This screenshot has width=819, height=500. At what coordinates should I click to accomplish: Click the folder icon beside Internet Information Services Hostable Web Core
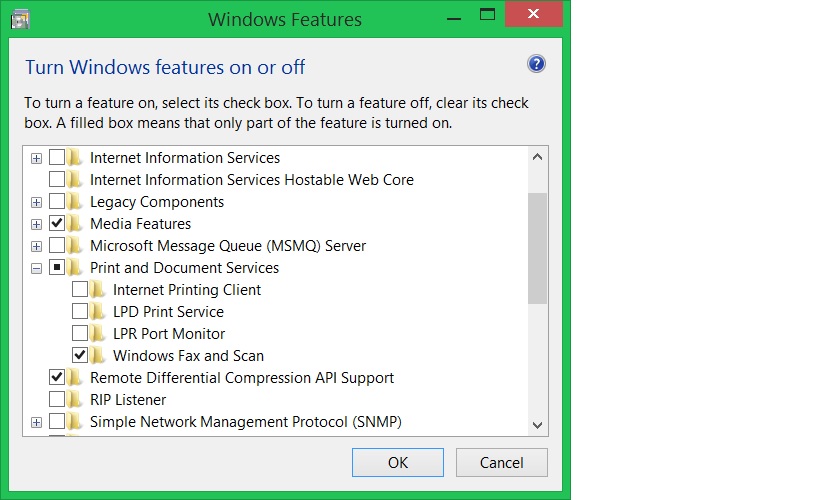pos(75,179)
